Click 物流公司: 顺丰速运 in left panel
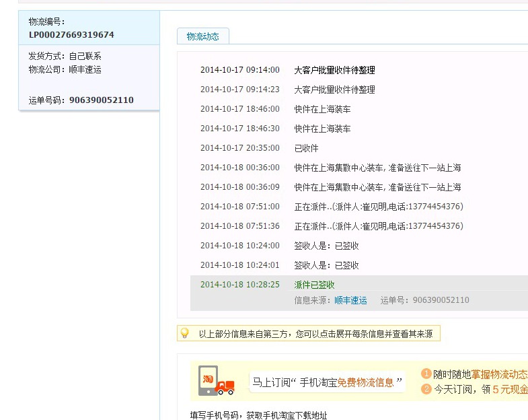 (x=65, y=69)
